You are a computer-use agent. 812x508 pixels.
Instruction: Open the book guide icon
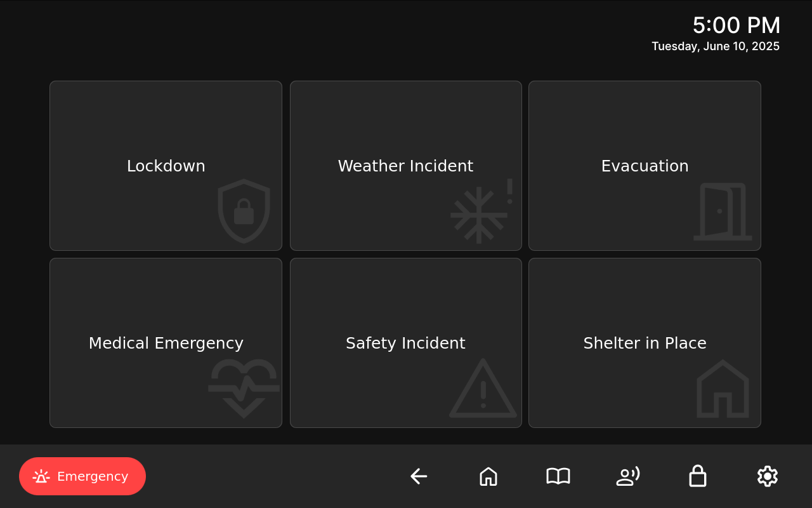558,476
